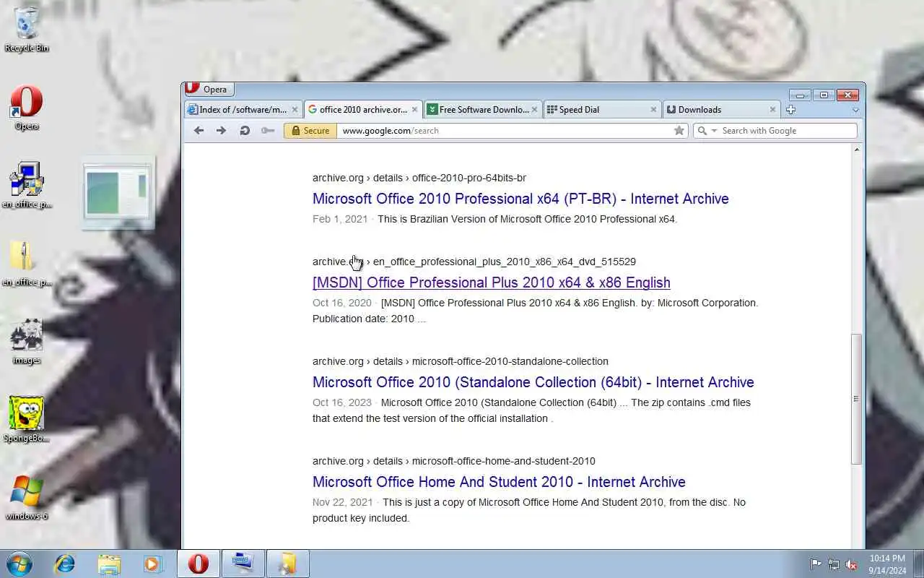Open a new tab with the plus icon
924x578 pixels.
click(791, 110)
